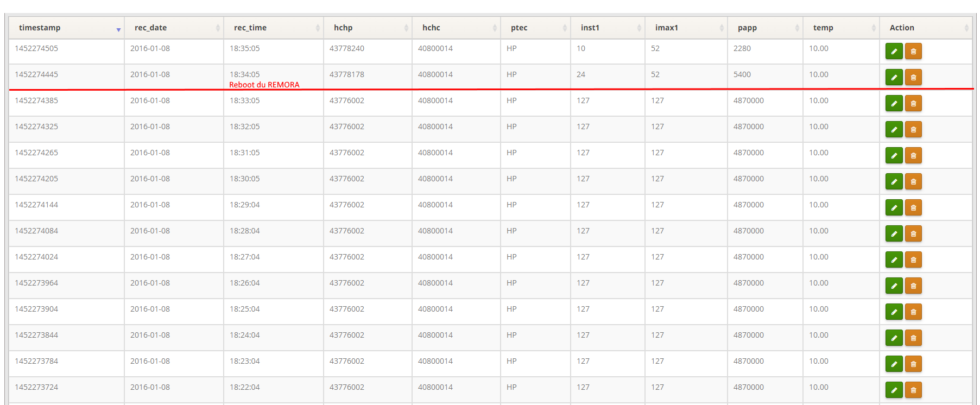Sort table by rec_time column
The width and height of the screenshot is (980, 405).
274,28
